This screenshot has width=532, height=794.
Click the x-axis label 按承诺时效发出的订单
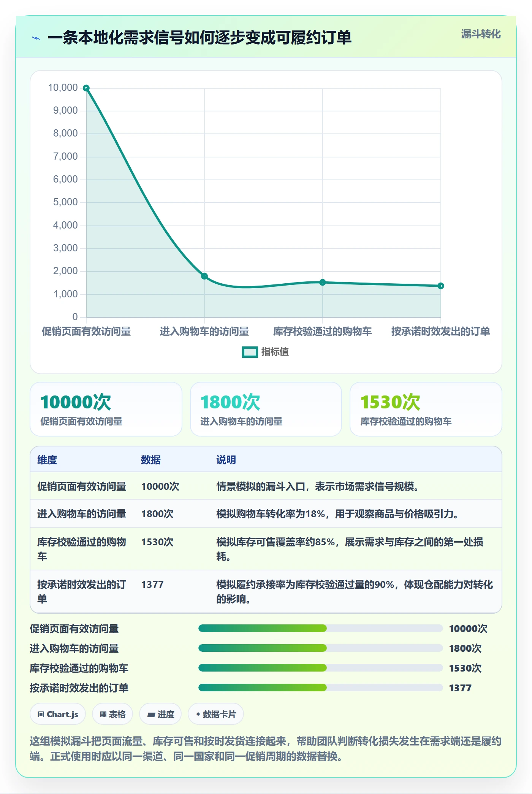(441, 331)
